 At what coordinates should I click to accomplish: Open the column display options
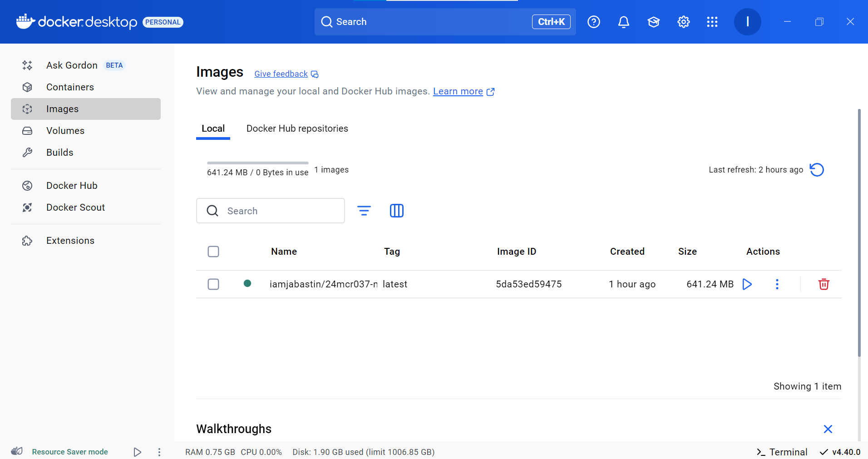tap(397, 211)
